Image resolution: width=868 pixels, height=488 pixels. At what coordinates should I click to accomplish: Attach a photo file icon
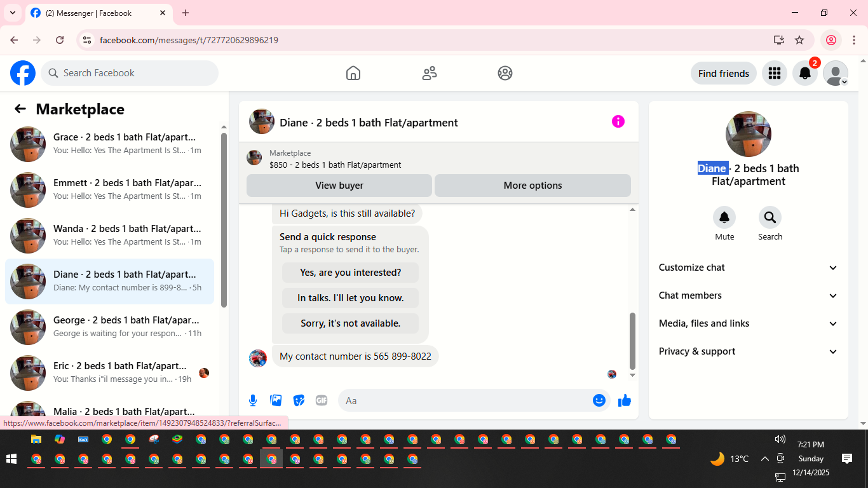click(276, 400)
